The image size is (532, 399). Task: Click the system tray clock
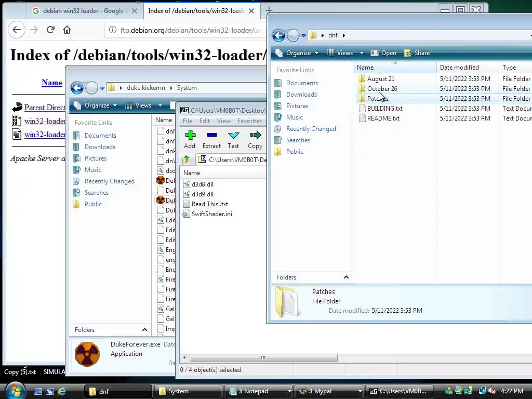point(512,391)
